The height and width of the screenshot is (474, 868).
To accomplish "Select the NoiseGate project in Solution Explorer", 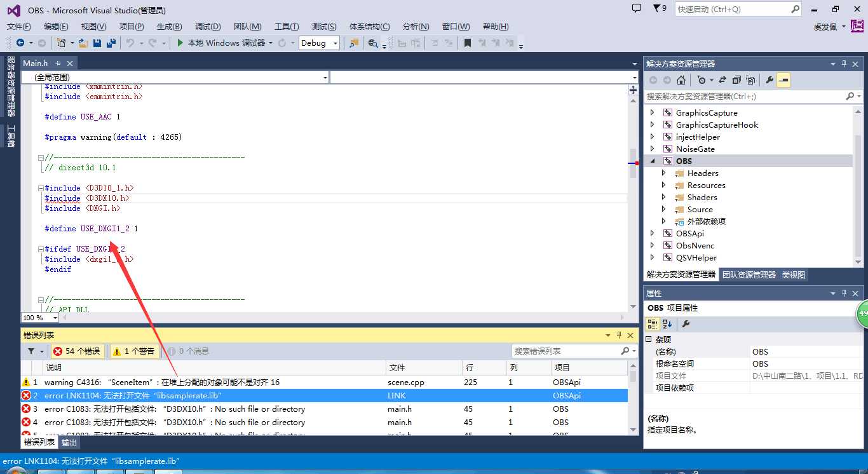I will pos(695,149).
